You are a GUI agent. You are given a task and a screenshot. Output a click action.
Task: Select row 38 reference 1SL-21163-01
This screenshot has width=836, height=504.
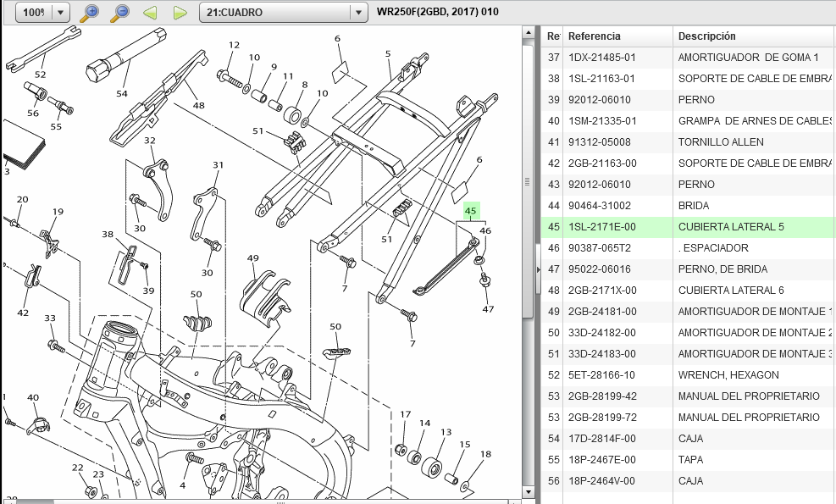pyautogui.click(x=689, y=79)
